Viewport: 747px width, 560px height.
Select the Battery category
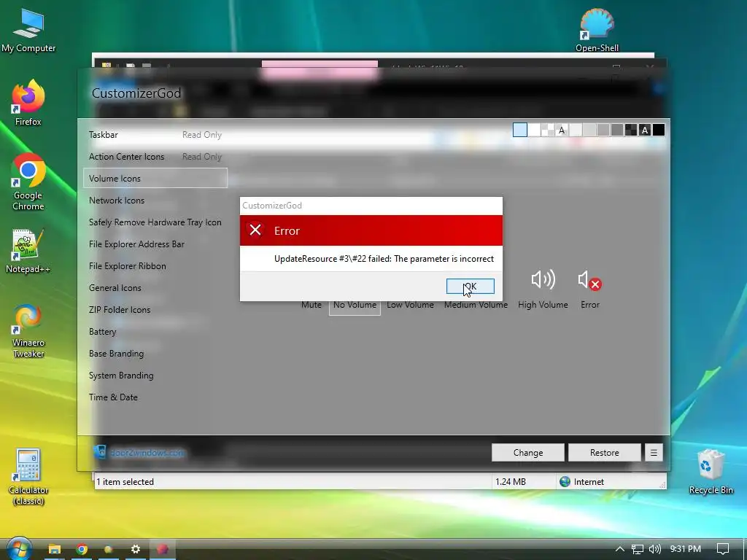155,332
